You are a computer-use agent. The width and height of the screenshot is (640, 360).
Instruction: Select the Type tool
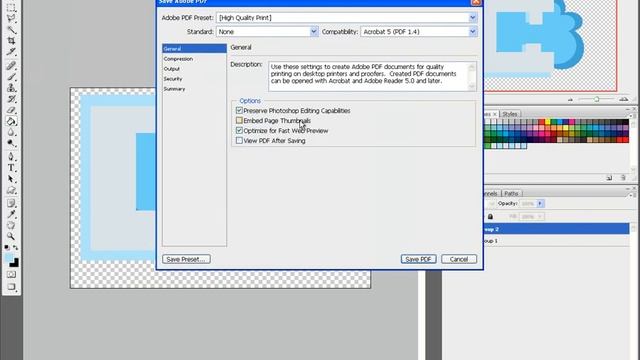coord(11,168)
